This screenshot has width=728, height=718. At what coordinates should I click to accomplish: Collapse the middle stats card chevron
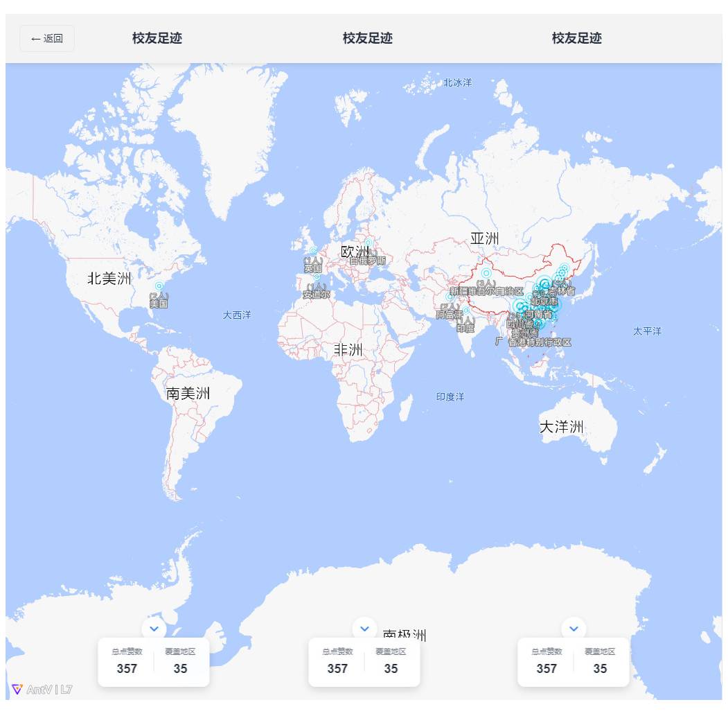364,629
